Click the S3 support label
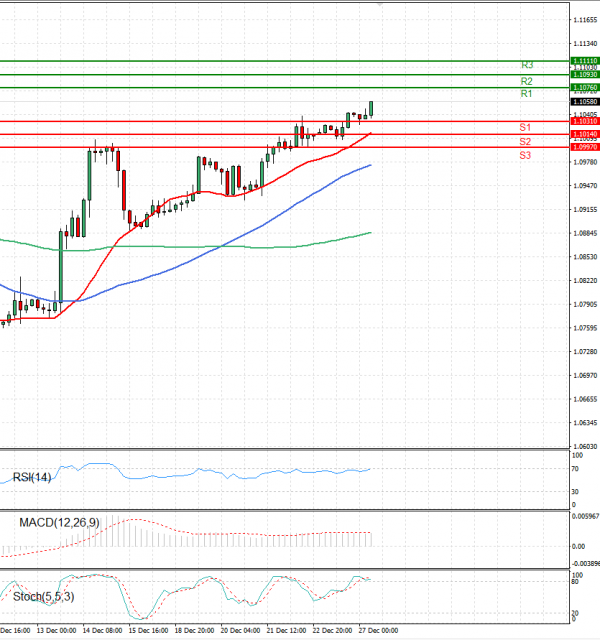600x640 pixels. (x=525, y=155)
